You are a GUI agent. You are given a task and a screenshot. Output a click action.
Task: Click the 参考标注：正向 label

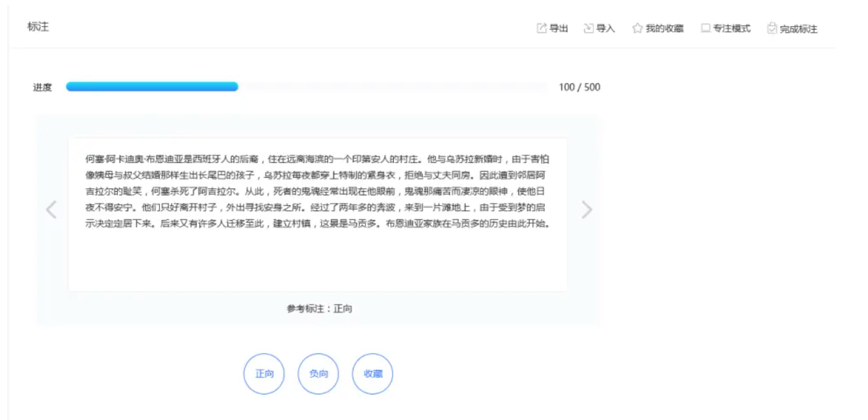[319, 309]
